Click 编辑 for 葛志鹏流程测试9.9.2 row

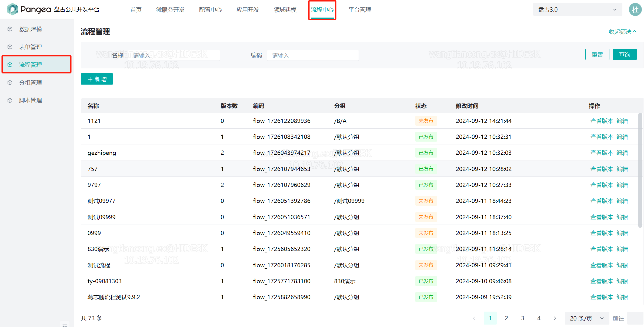[x=622, y=297]
